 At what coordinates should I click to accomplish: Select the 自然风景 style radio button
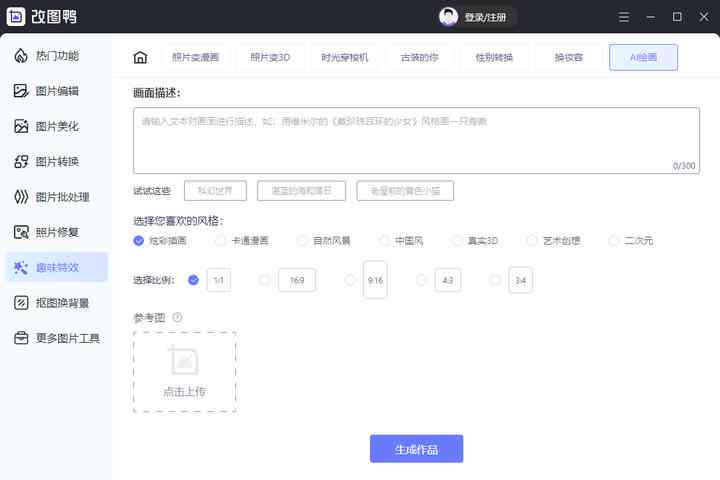[302, 240]
